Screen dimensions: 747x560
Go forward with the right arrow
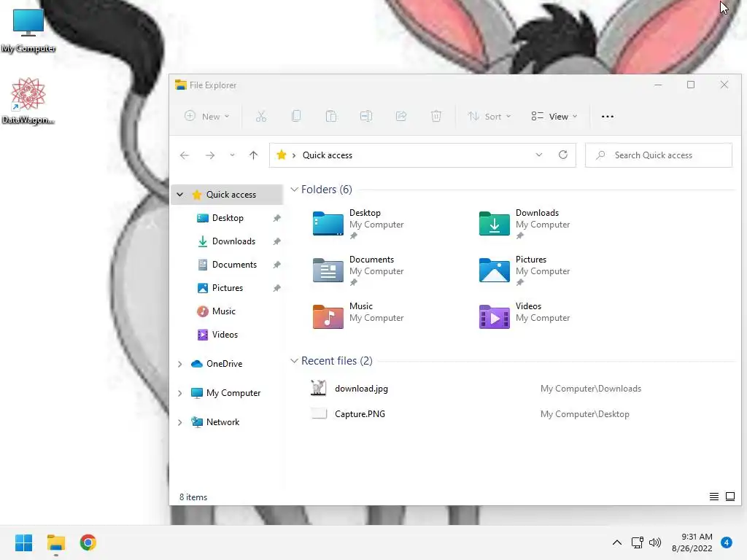[x=209, y=155]
